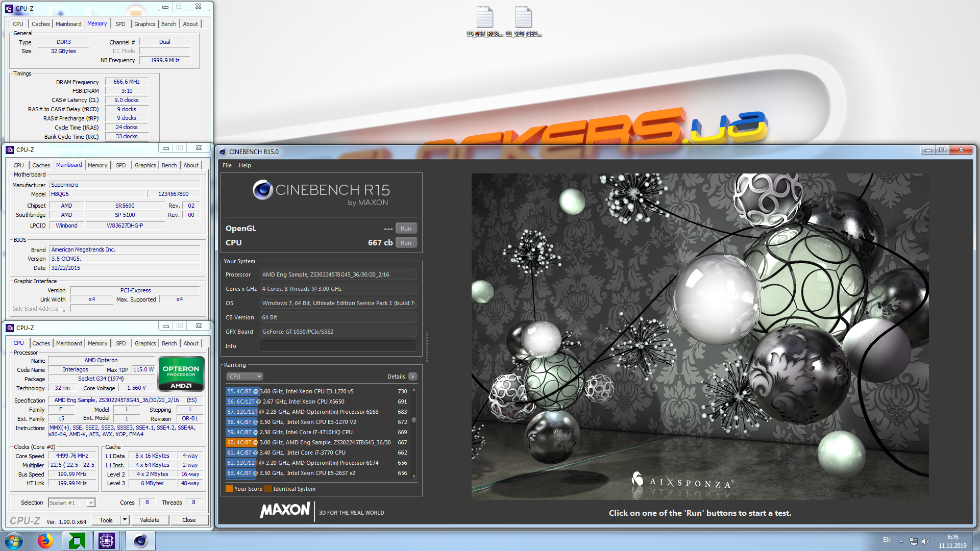
Task: Click the Cinebench title bar icon
Action: pyautogui.click(x=223, y=152)
